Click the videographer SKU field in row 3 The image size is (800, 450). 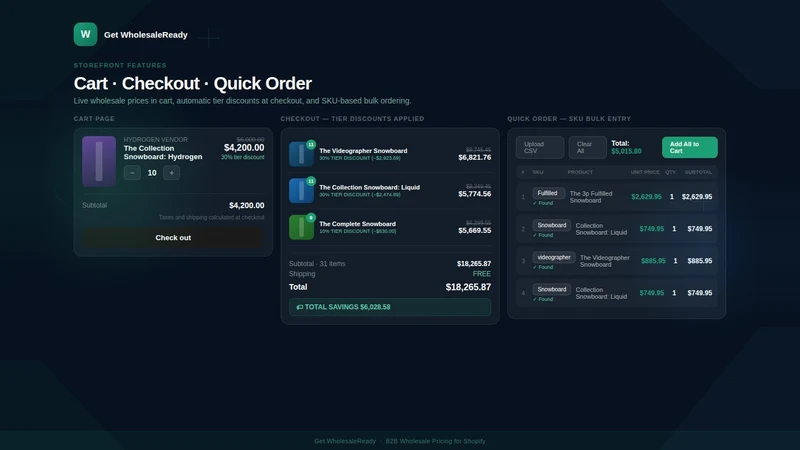(554, 258)
